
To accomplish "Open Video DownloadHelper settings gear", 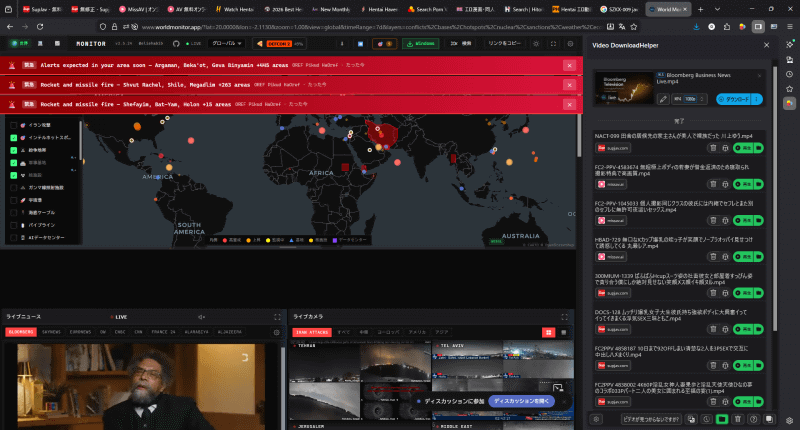I will tap(596, 419).
